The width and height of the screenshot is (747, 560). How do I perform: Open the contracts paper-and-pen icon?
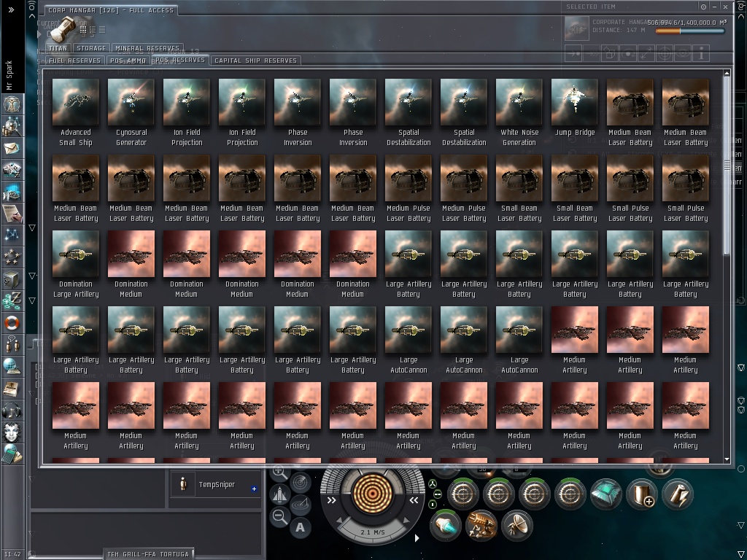click(12, 214)
